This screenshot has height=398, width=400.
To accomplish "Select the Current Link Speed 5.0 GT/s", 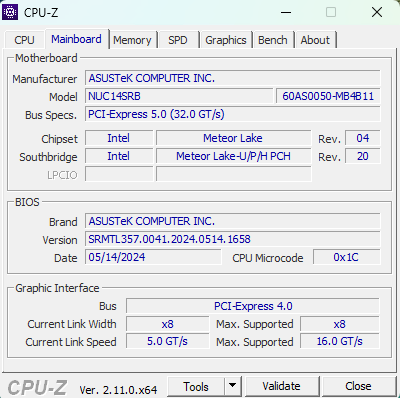I will (168, 341).
